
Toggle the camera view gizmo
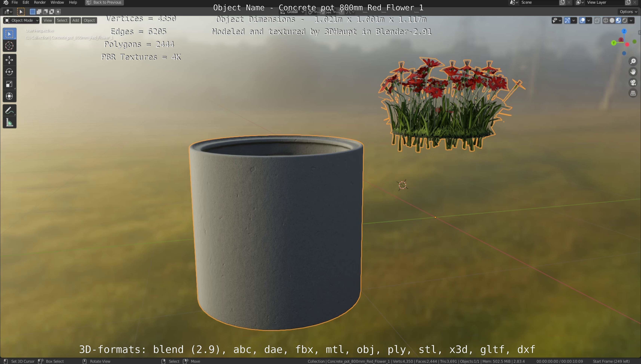point(633,82)
